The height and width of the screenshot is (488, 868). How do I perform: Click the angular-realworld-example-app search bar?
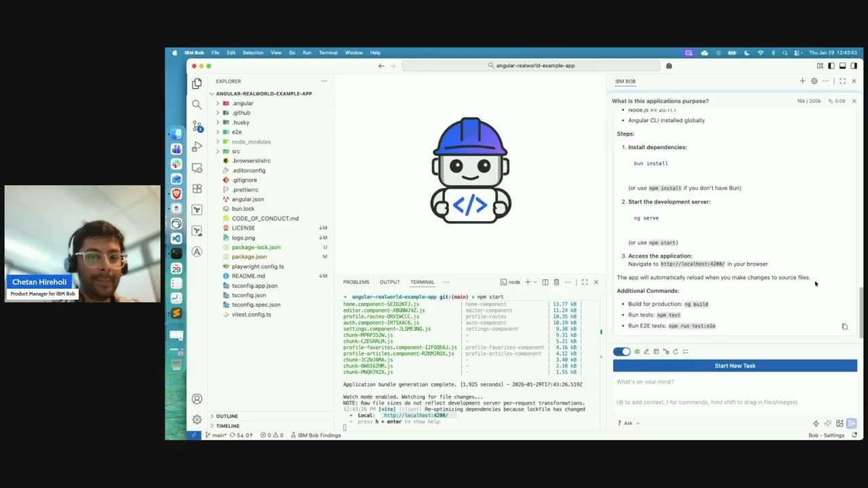click(x=531, y=66)
